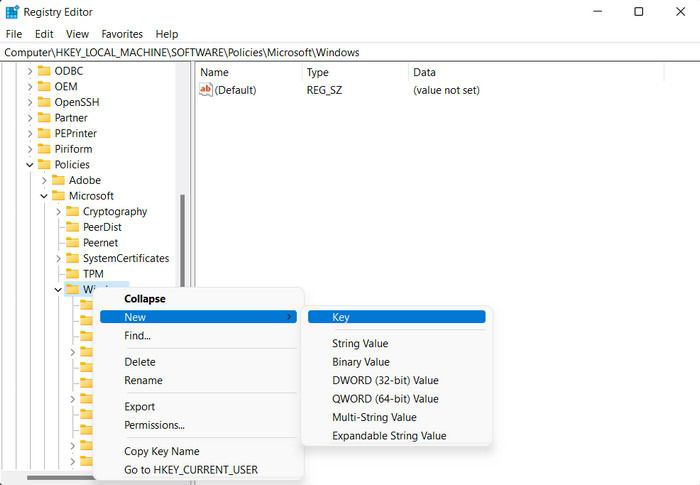Screen dimensions: 700x485
Task: Collapse the Microsoft key chevron
Action: 44,196
